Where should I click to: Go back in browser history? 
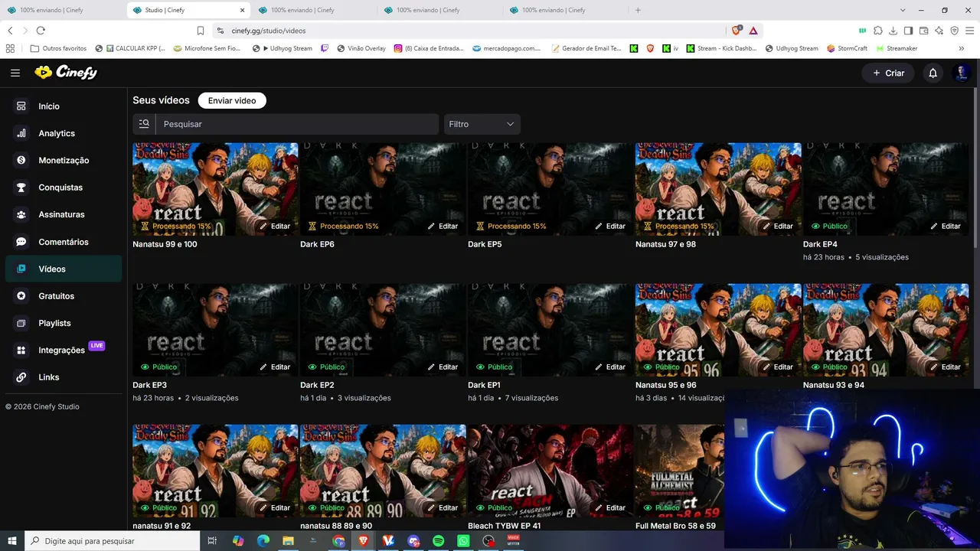click(x=10, y=31)
